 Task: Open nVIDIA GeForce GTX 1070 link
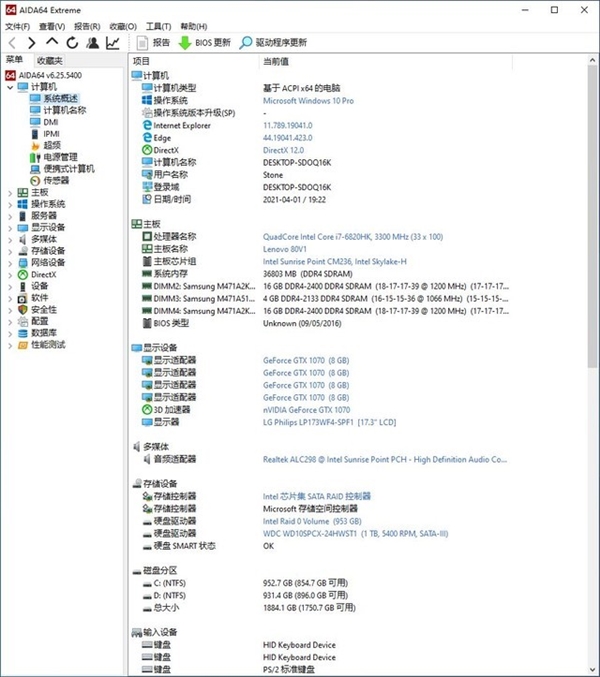coord(306,410)
